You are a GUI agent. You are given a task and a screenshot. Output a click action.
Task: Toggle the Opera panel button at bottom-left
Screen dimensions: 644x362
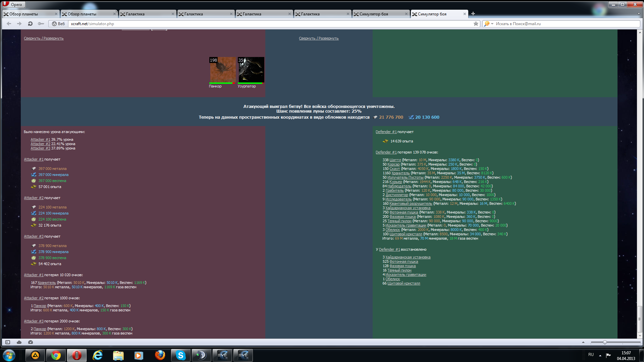click(x=8, y=342)
